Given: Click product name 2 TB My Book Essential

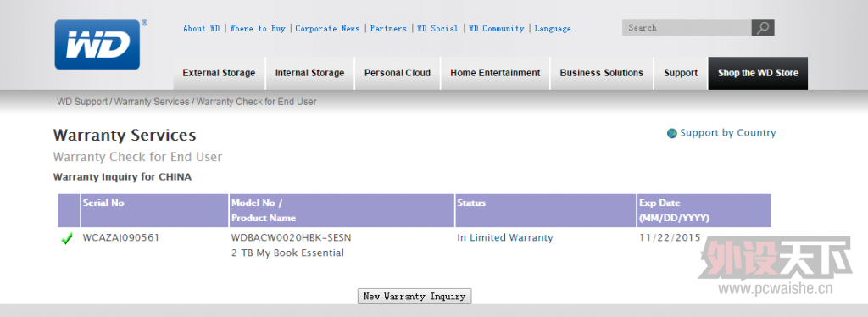Looking at the screenshot, I should [x=287, y=253].
